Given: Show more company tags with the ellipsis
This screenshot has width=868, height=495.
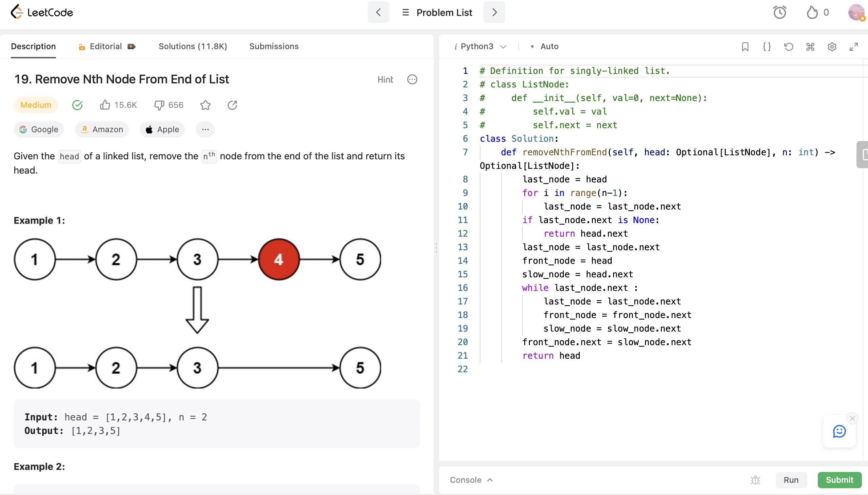Looking at the screenshot, I should click(x=205, y=130).
